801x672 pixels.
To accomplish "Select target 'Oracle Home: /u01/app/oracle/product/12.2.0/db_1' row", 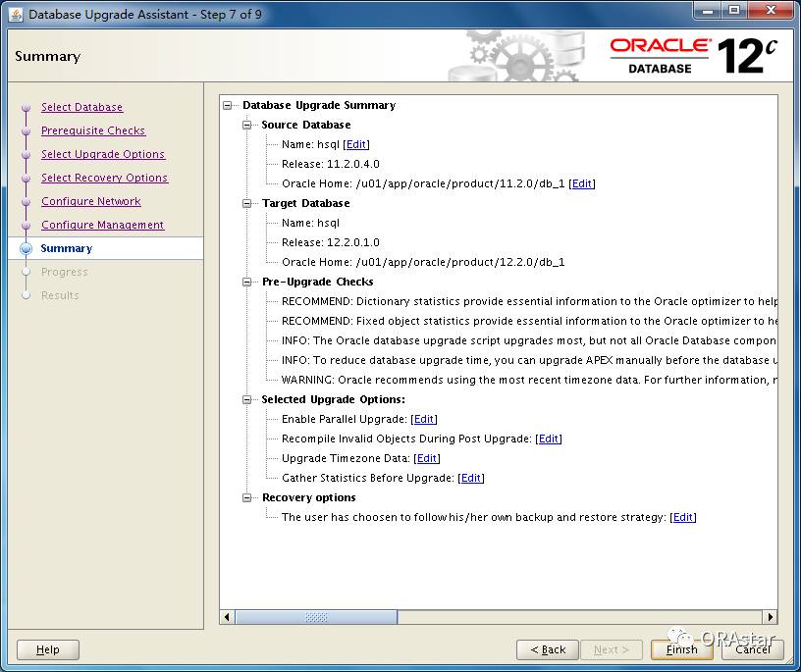I will [x=423, y=263].
